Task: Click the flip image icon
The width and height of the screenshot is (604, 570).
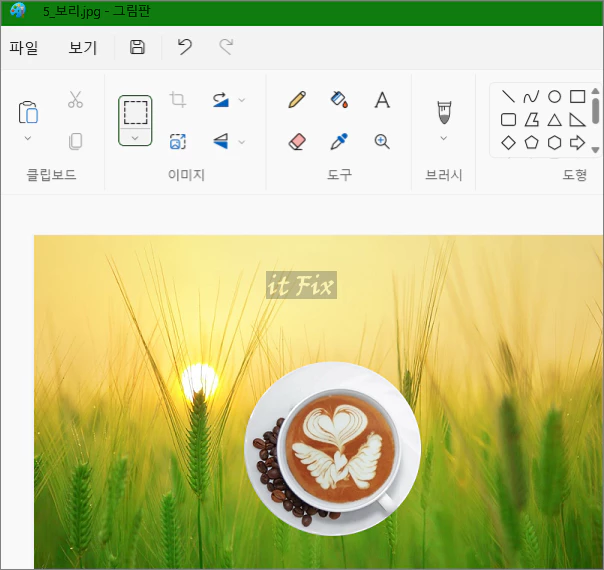Action: pos(221,141)
